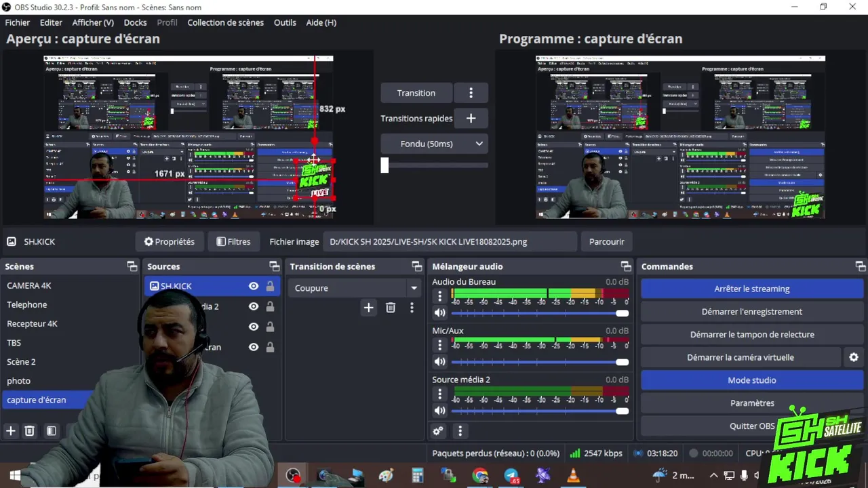Open Telegram from the taskbar

(511, 476)
